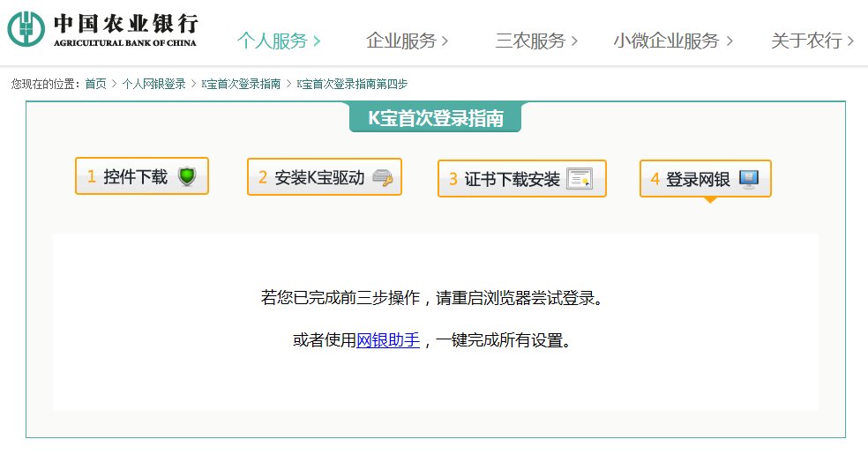Image resolution: width=868 pixels, height=469 pixels.
Task: Click the K宝首次登录指南第四步 breadcrumb
Action: pos(352,84)
